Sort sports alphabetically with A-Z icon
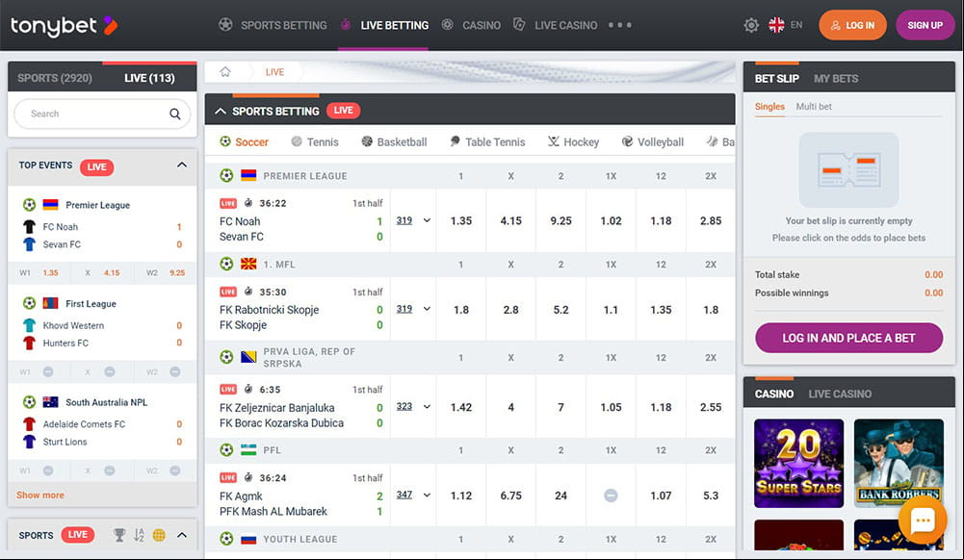This screenshot has width=964, height=560. tap(139, 535)
